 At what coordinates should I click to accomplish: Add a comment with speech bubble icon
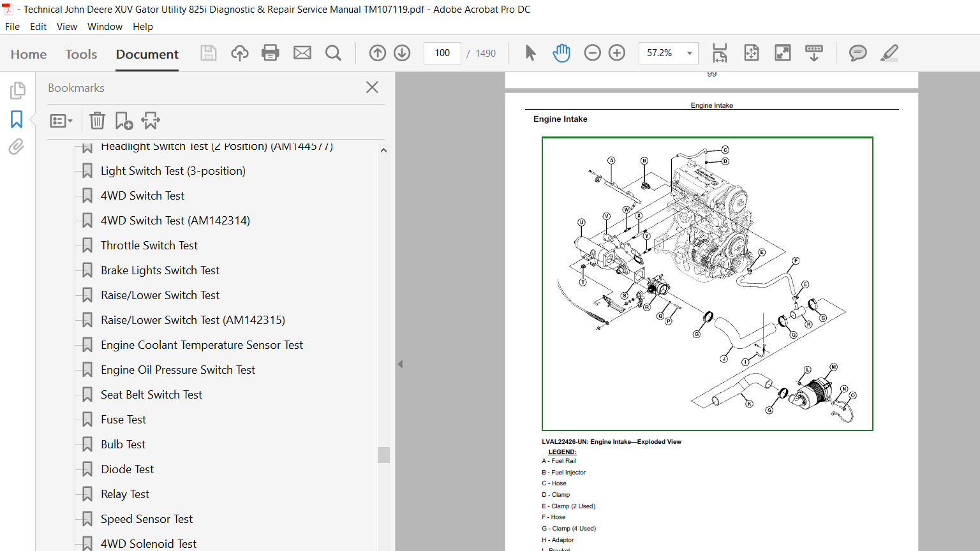(858, 53)
